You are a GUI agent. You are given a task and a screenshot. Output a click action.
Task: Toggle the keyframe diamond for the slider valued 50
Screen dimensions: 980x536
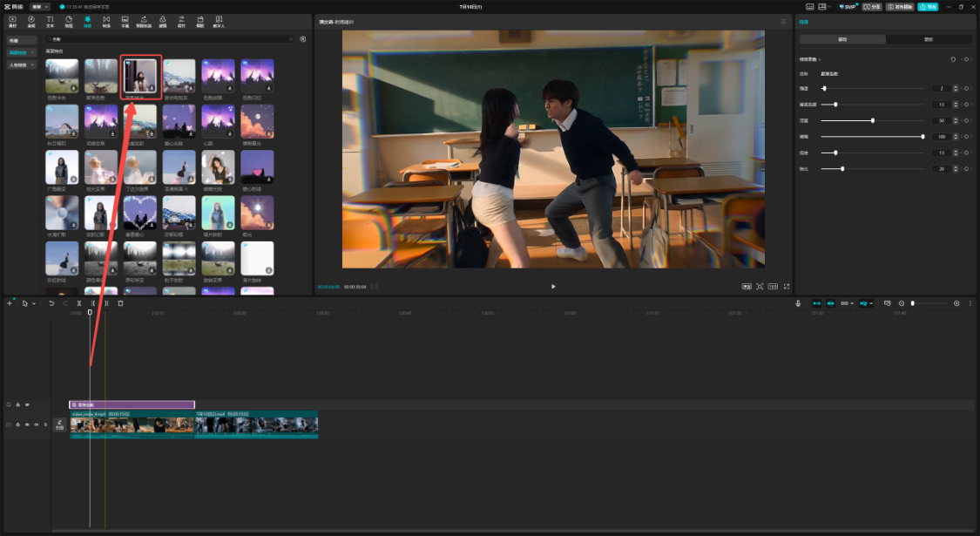(966, 121)
